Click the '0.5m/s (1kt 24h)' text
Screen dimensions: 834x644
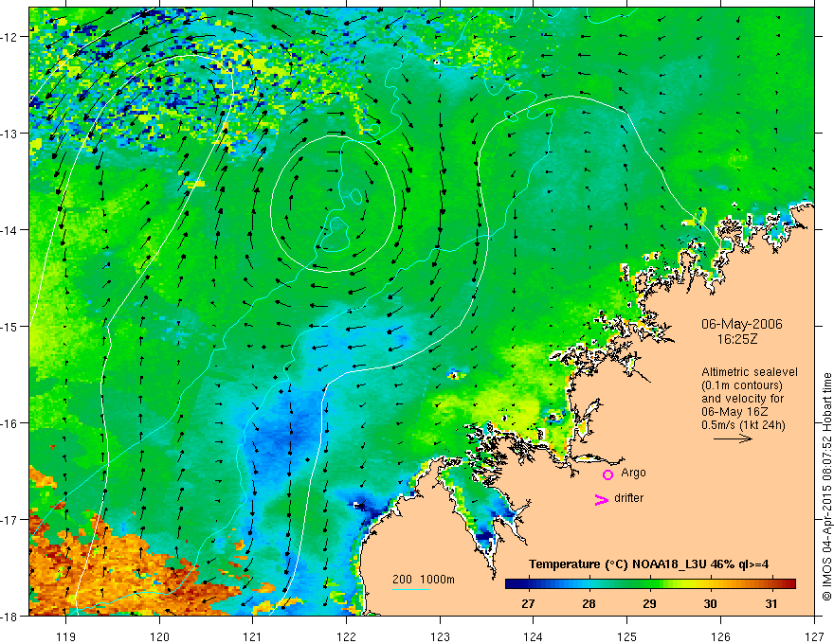click(743, 424)
